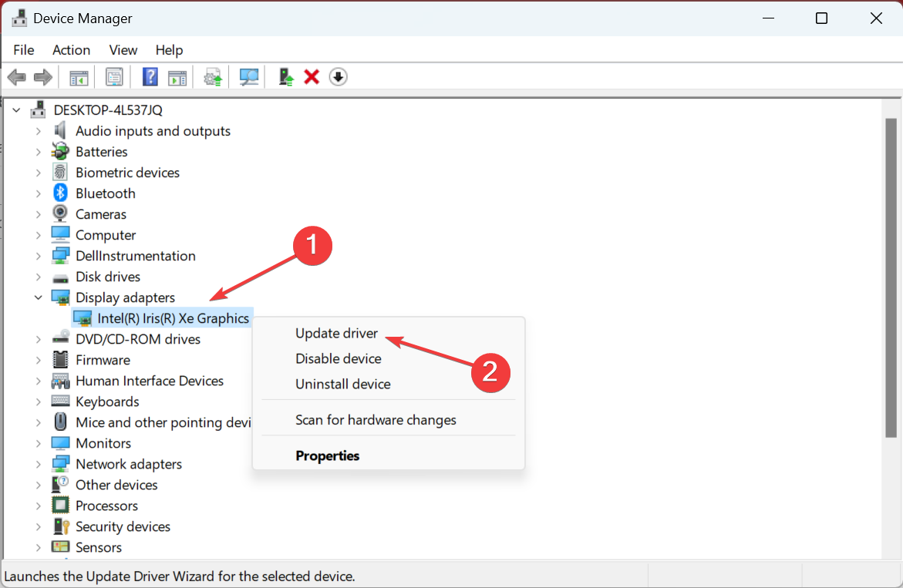Select the Cameras webcam icon
The image size is (903, 588).
coord(60,214)
